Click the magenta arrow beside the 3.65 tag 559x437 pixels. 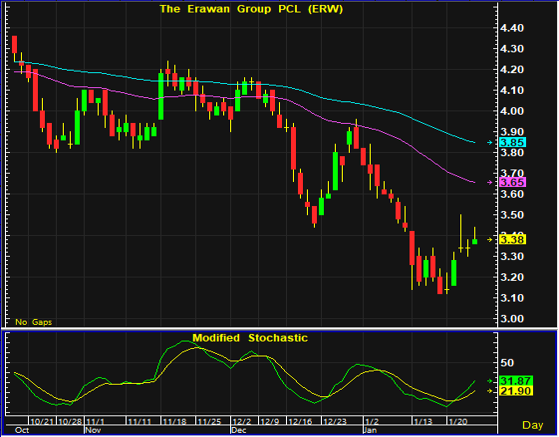click(490, 182)
